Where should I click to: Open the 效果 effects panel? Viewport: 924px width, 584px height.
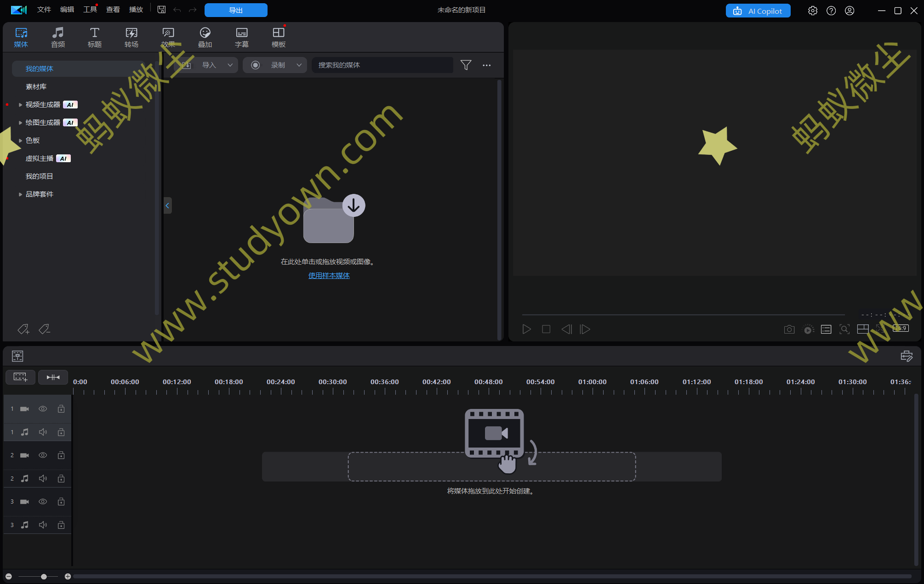tap(168, 37)
